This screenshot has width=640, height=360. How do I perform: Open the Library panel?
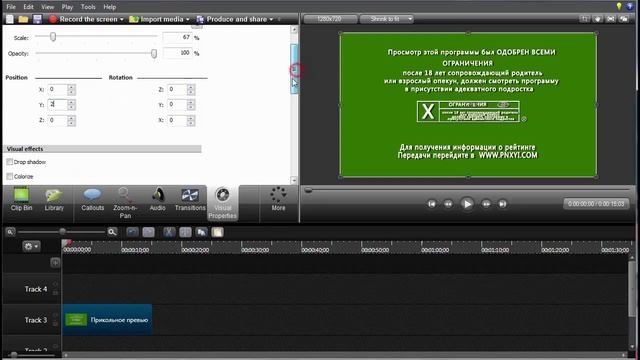54,200
